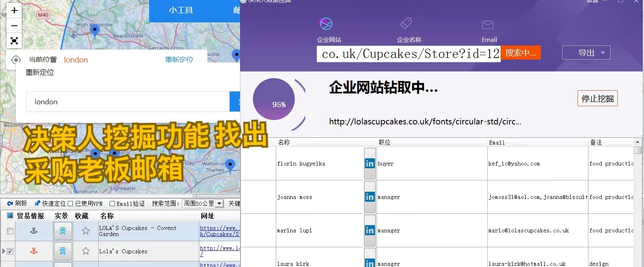
Task: Open the 导出 export dropdown
Action: coord(586,53)
